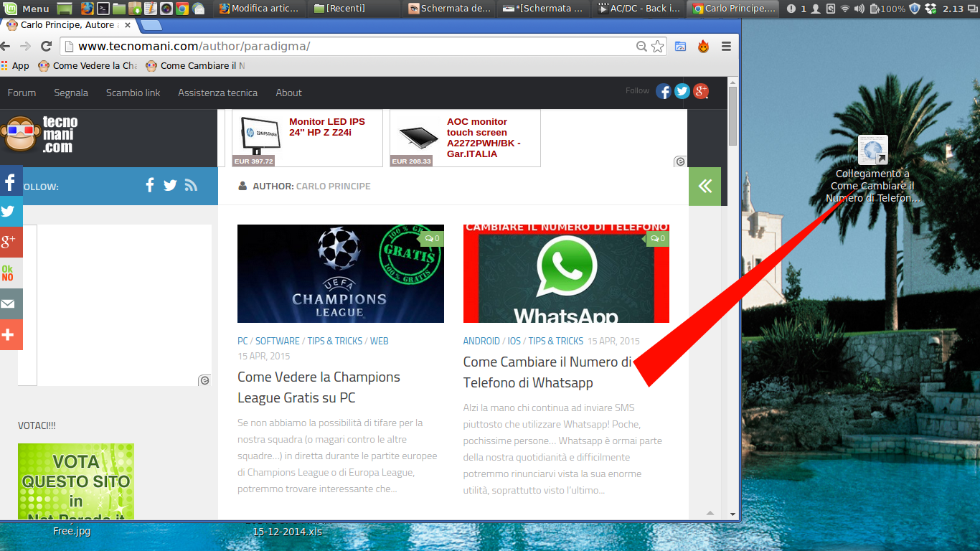Image resolution: width=980 pixels, height=551 pixels.
Task: Reload the current page
Action: (x=46, y=46)
